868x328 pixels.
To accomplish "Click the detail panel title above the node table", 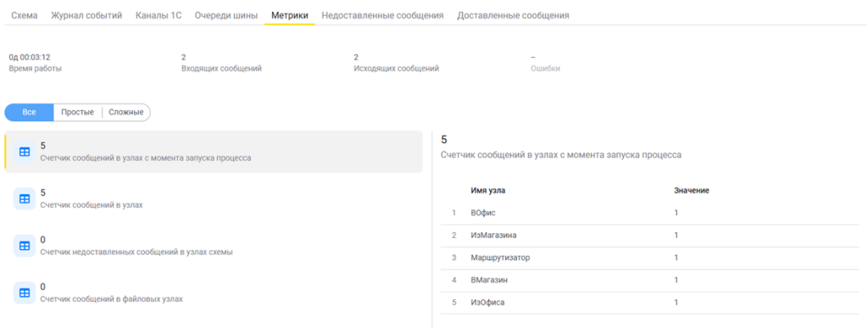I will click(x=561, y=155).
